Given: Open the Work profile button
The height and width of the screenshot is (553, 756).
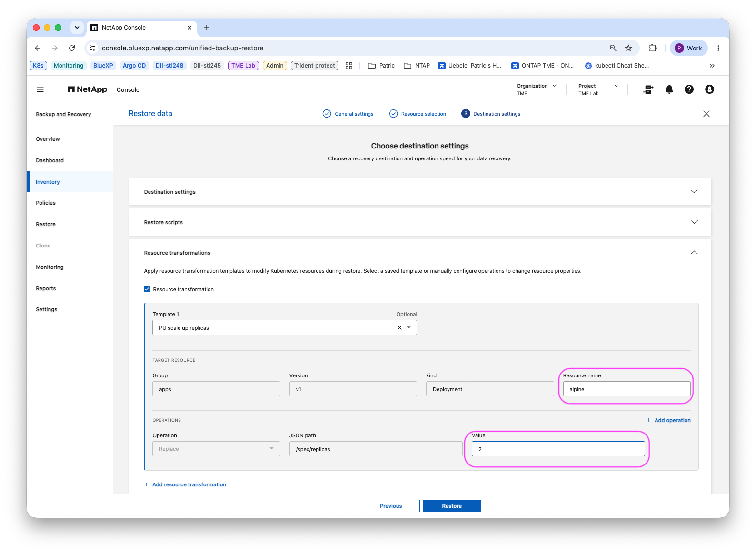Looking at the screenshot, I should pyautogui.click(x=689, y=48).
